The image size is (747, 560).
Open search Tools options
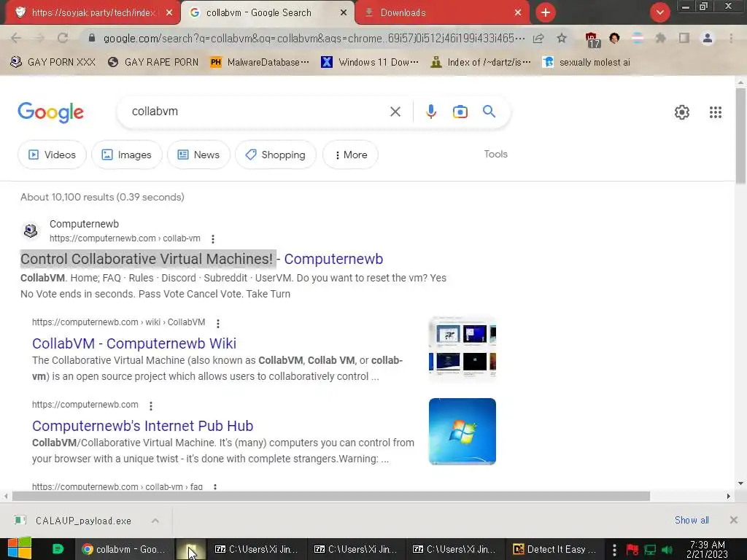tap(495, 154)
